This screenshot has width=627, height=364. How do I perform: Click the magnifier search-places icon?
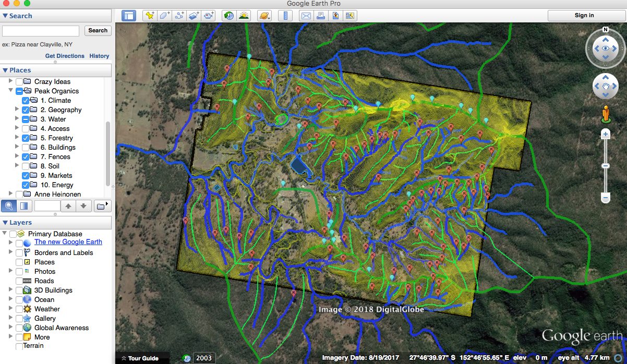(8, 205)
